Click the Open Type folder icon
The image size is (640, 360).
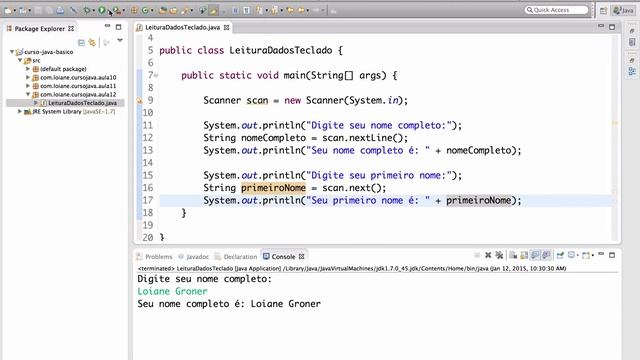click(x=162, y=10)
